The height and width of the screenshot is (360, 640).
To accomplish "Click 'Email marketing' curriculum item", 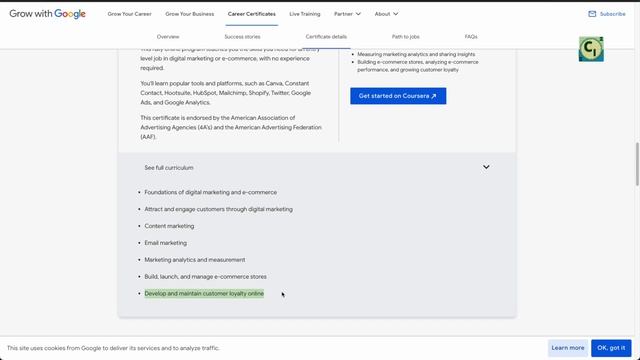I will (x=165, y=243).
